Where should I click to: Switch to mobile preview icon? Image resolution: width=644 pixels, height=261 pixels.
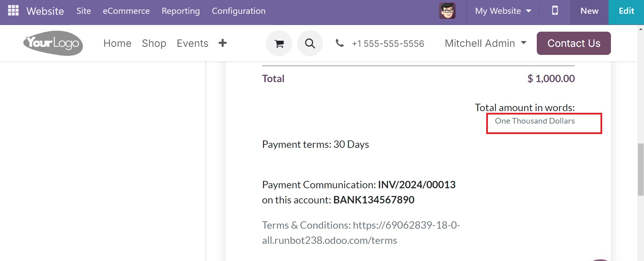(x=555, y=10)
